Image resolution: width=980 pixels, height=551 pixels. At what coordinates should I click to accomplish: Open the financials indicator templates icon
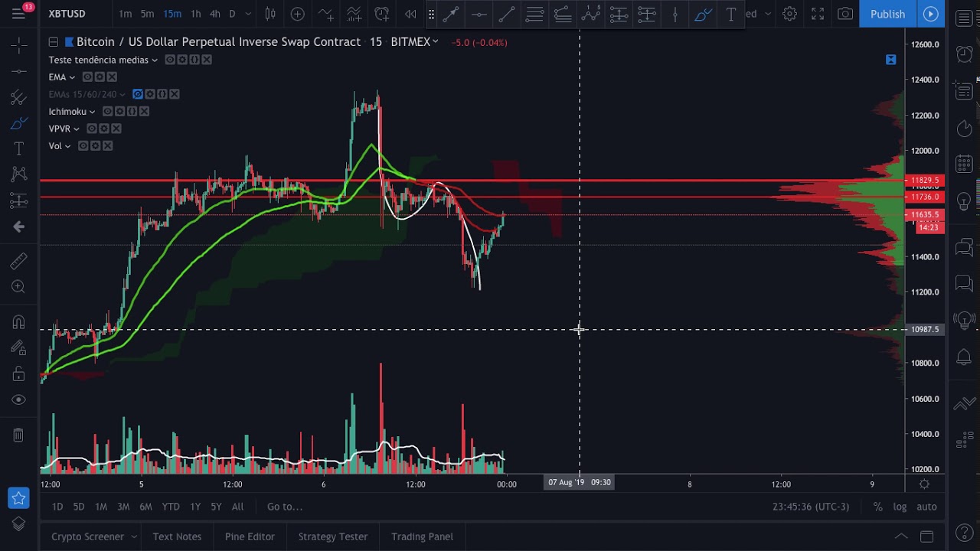point(354,14)
